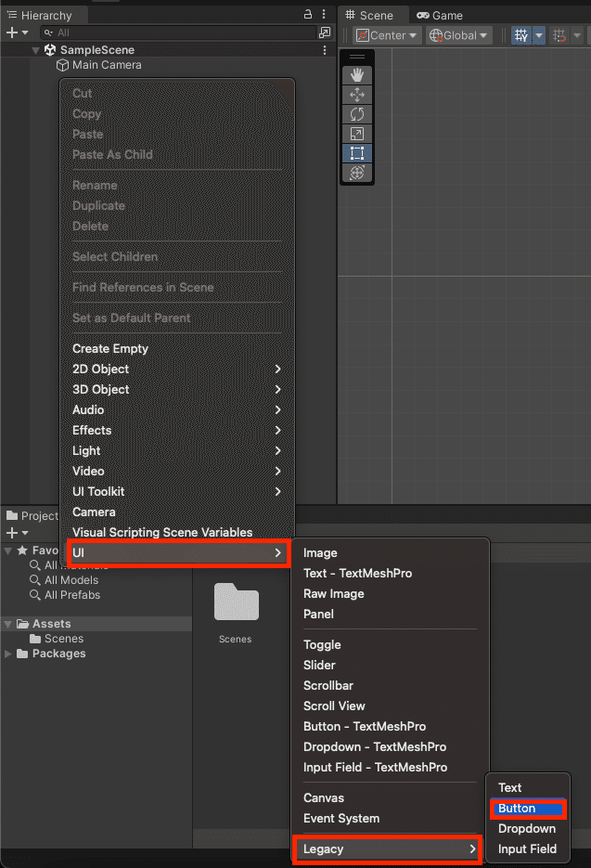
Task: Activate the combined Transform tool
Action: [357, 173]
